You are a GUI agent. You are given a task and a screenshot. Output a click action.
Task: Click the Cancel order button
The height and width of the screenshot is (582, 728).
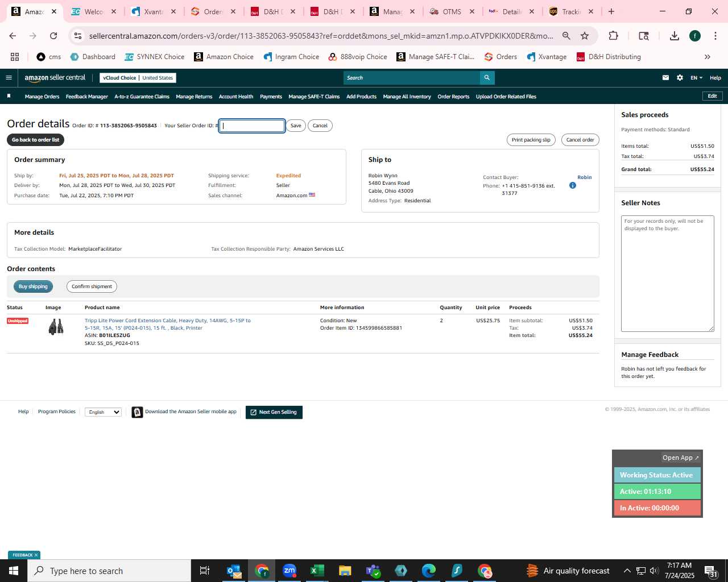[x=580, y=140]
